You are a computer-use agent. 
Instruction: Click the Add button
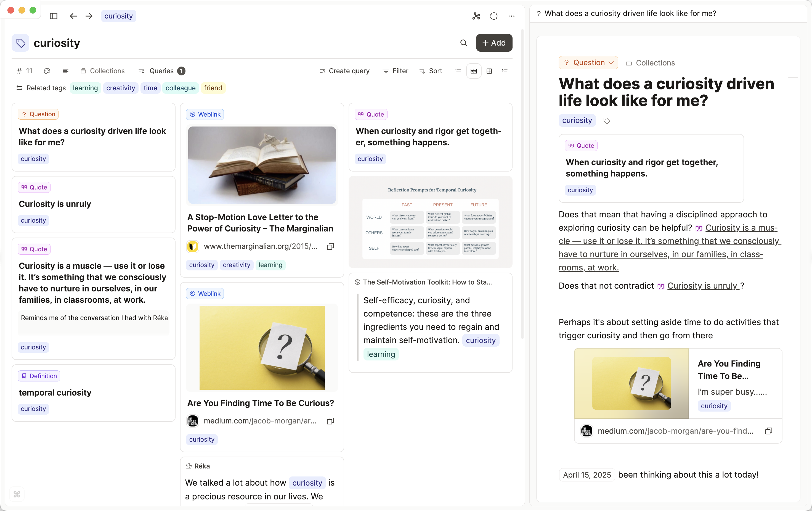pos(494,43)
